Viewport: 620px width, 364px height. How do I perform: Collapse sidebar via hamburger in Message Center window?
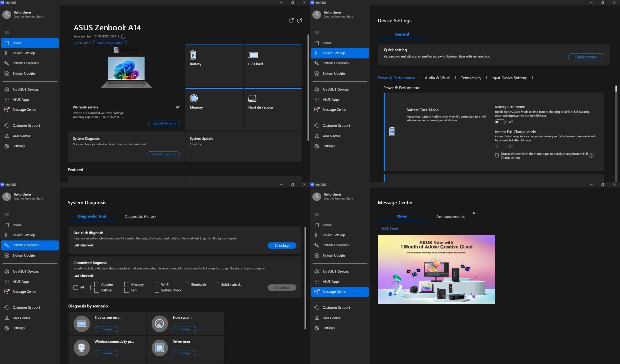click(x=317, y=215)
